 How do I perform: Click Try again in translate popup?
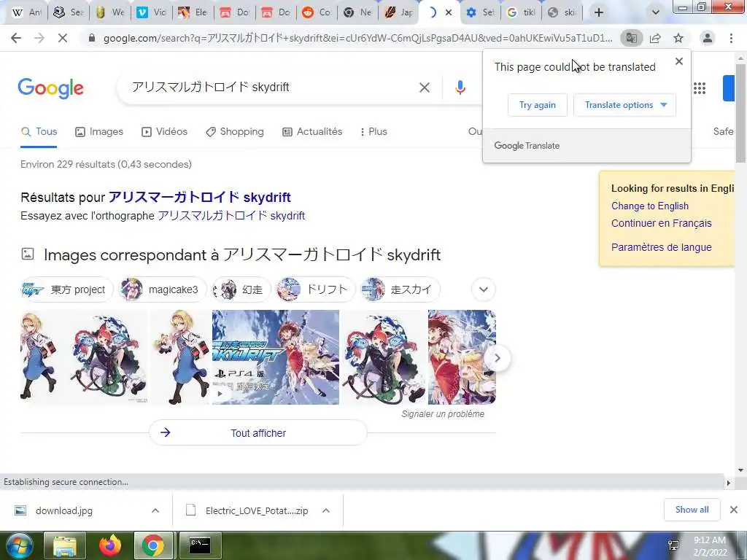pyautogui.click(x=538, y=105)
